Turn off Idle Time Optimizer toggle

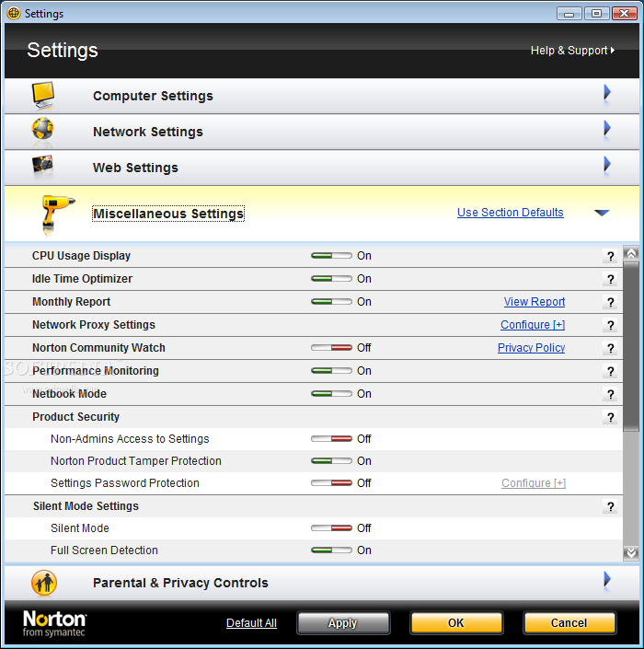pos(331,279)
